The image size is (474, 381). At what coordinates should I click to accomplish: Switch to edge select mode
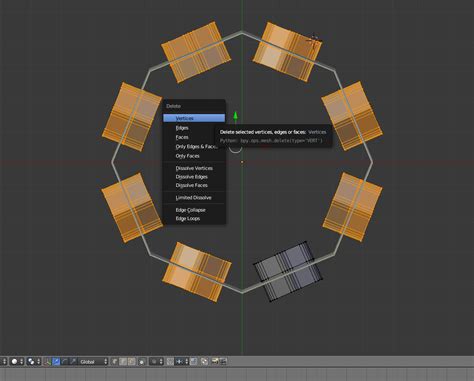pos(123,362)
